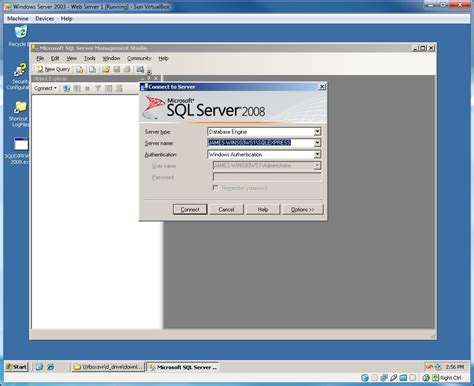The width and height of the screenshot is (474, 386).
Task: Click the Show Desktop quick launch icon
Action: coord(39,367)
